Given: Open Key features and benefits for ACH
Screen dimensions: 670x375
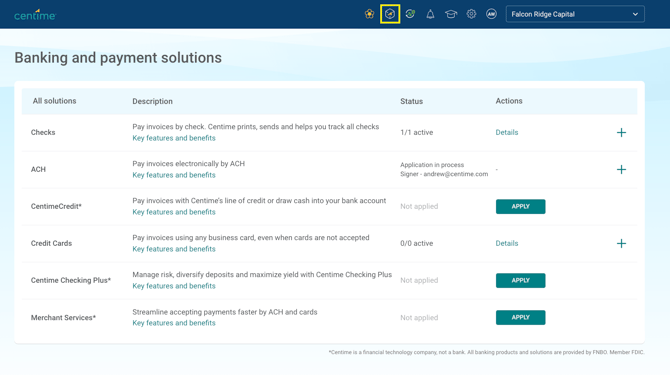Looking at the screenshot, I should (x=174, y=175).
